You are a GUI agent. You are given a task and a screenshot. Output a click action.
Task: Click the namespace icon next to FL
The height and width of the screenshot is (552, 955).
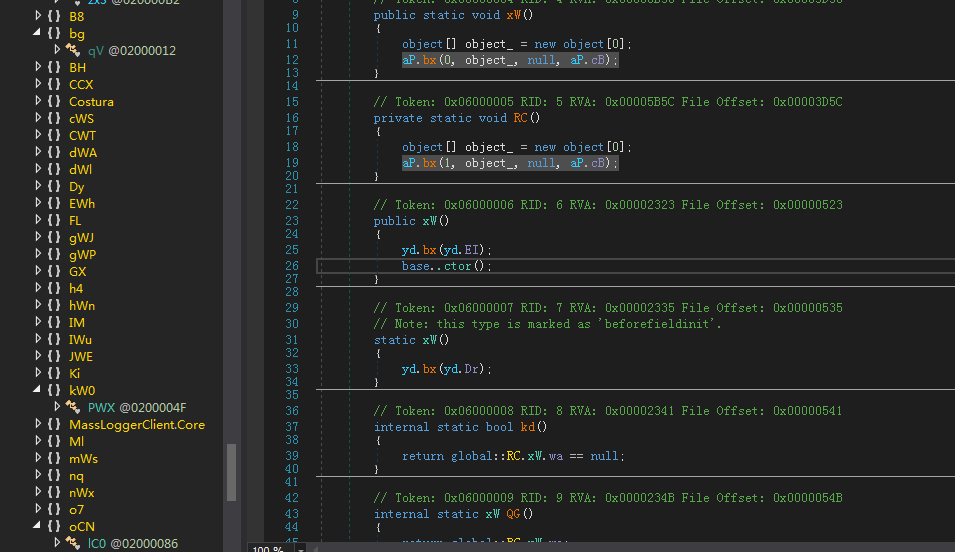54,221
